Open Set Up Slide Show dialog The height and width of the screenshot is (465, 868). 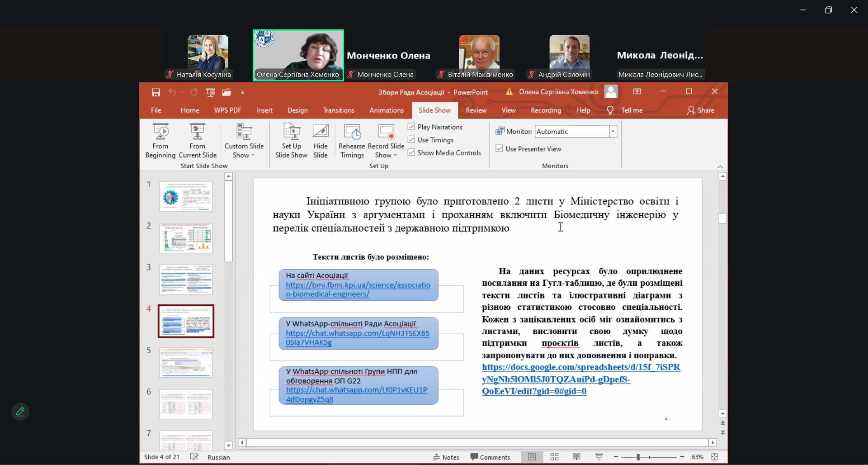point(291,141)
